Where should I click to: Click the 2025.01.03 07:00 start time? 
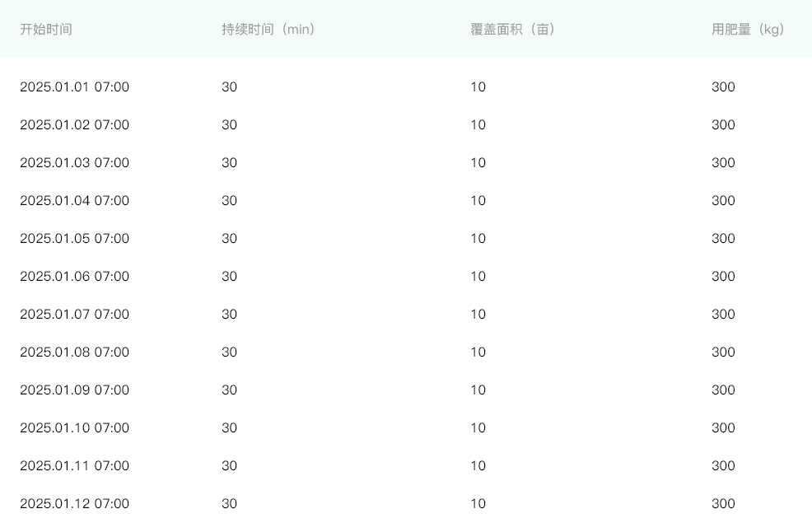75,163
